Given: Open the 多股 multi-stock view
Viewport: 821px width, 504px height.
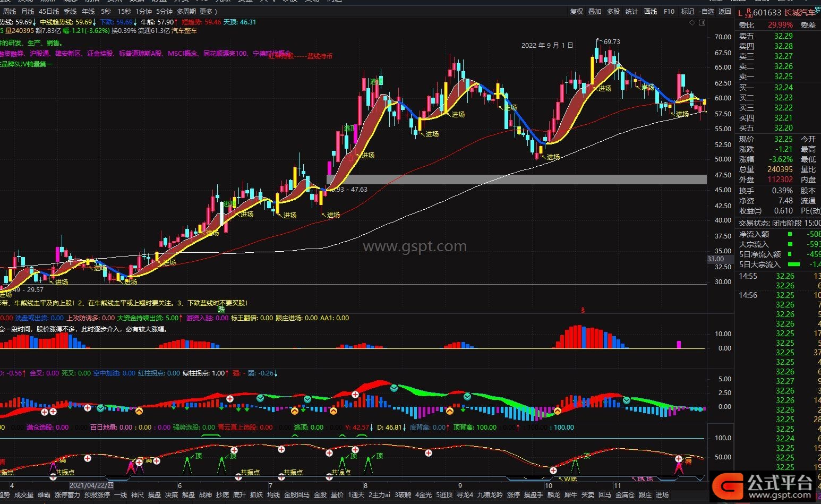Looking at the screenshot, I should [x=613, y=11].
